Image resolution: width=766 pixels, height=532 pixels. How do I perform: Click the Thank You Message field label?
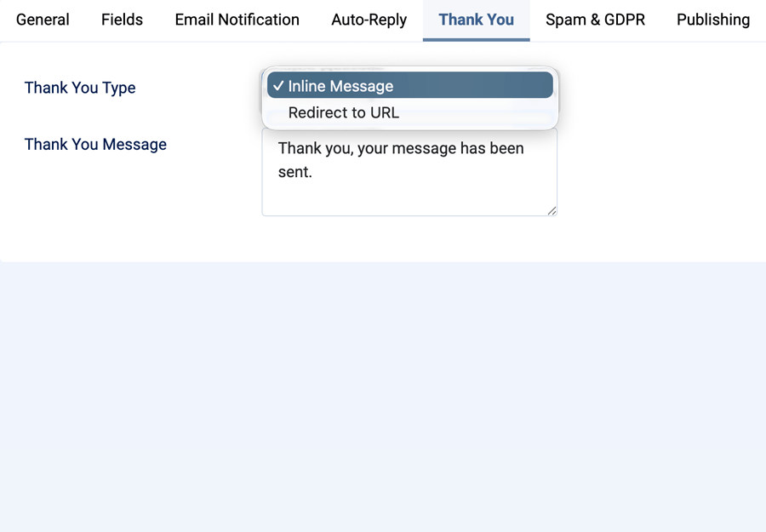point(95,145)
